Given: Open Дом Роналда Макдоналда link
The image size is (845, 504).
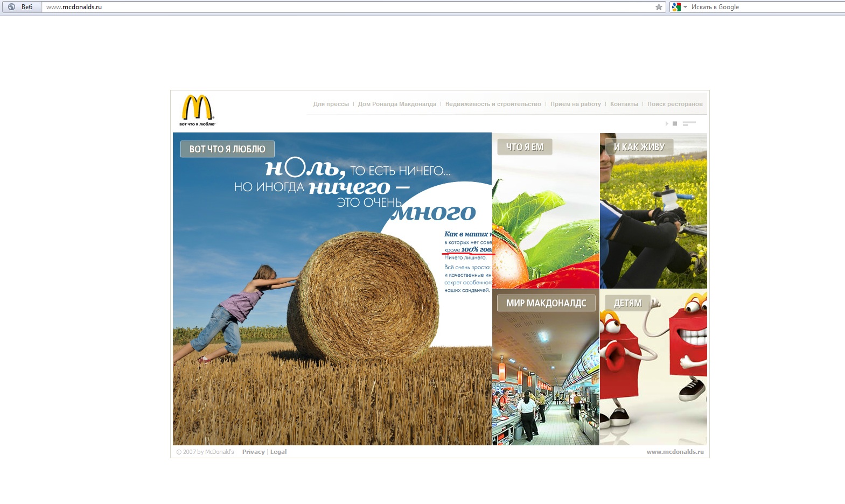Looking at the screenshot, I should click(x=397, y=104).
